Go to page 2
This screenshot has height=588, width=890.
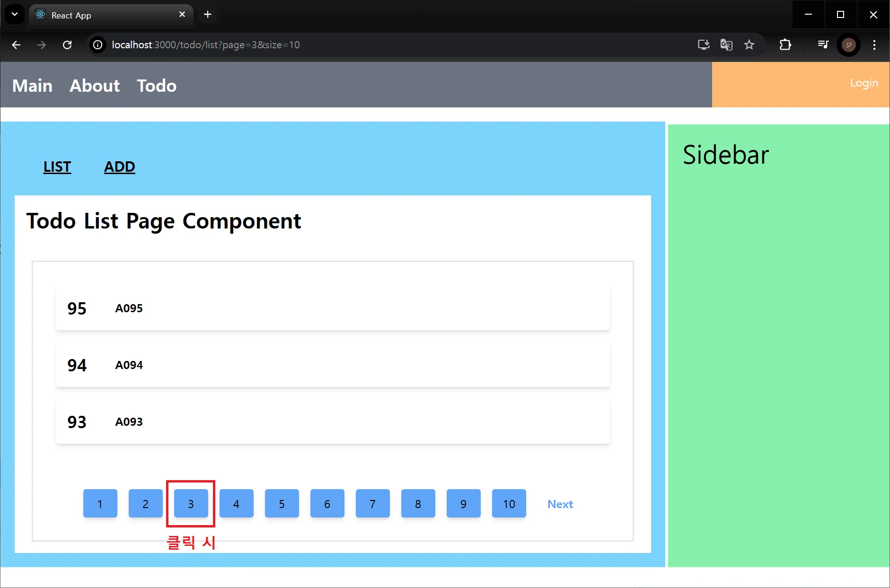pyautogui.click(x=145, y=504)
